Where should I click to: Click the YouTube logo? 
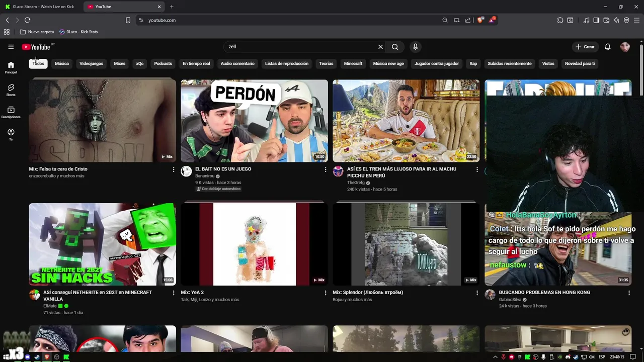click(x=36, y=47)
